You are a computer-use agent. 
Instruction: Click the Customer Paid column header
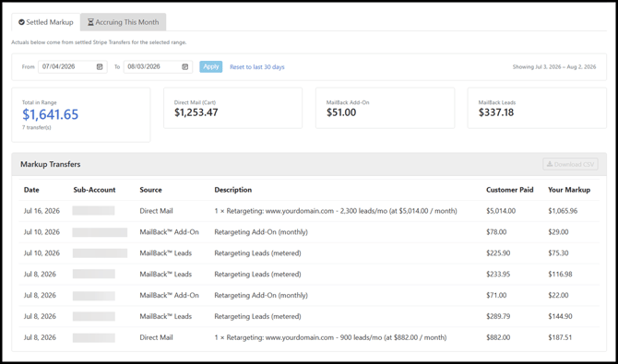click(x=509, y=190)
